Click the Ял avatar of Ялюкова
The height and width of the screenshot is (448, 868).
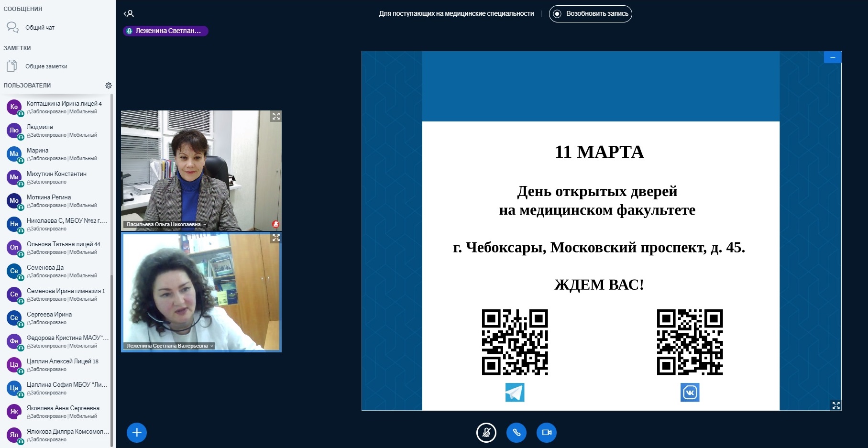14,435
